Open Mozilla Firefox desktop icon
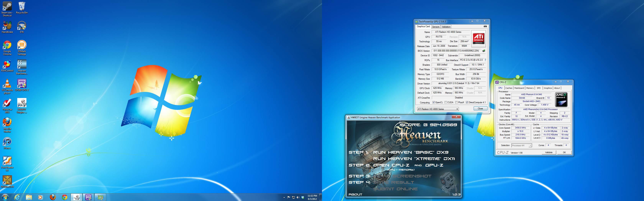This screenshot has height=201, width=644. [x=7, y=125]
